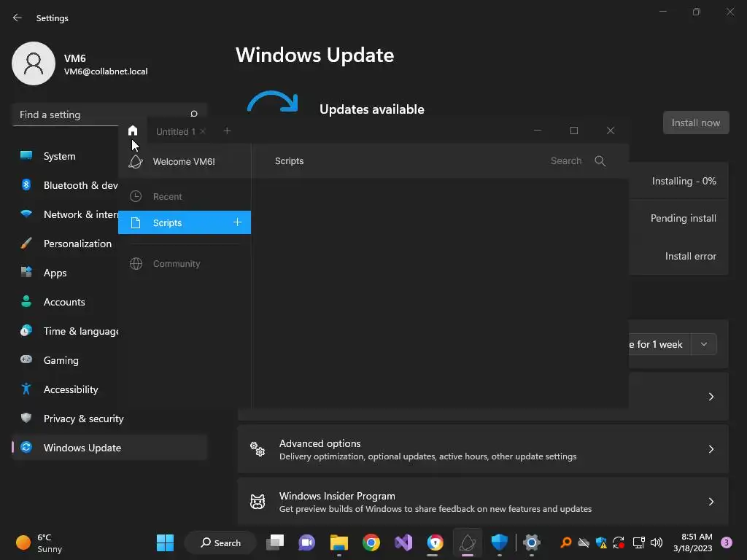Click Install now in Windows Update
The image size is (747, 560).
(695, 122)
